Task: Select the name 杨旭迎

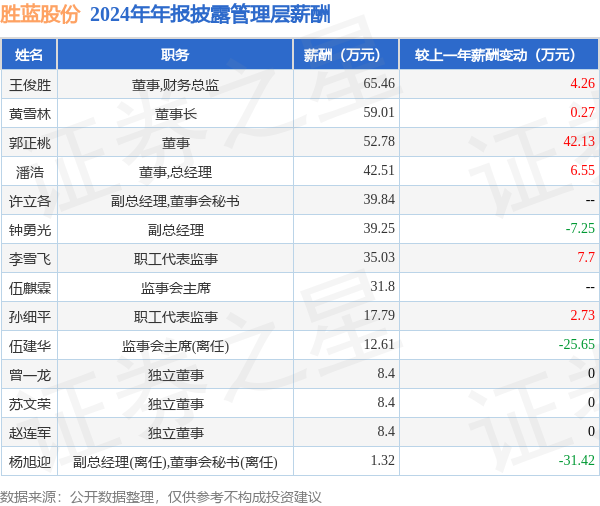Action: tap(30, 462)
